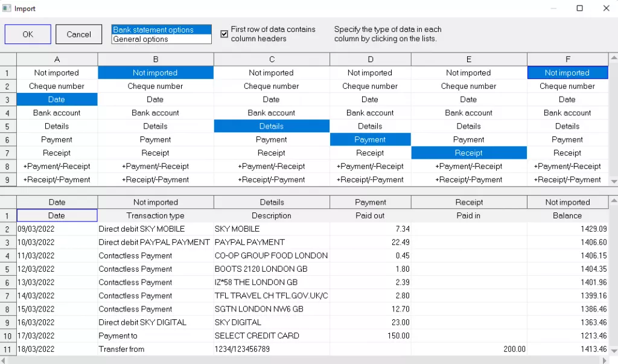
Task: Click the vertical scrollbar of the column options panel
Action: click(x=613, y=121)
